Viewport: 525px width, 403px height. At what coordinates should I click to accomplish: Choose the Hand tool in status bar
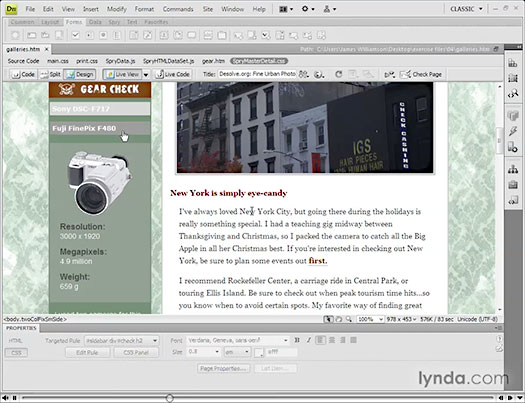click(x=339, y=319)
